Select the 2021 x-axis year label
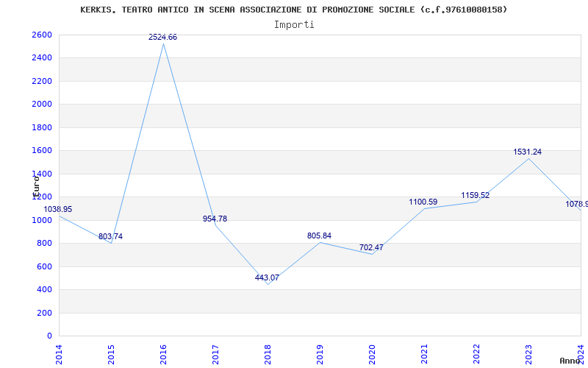This screenshot has height=368, width=588. click(424, 353)
